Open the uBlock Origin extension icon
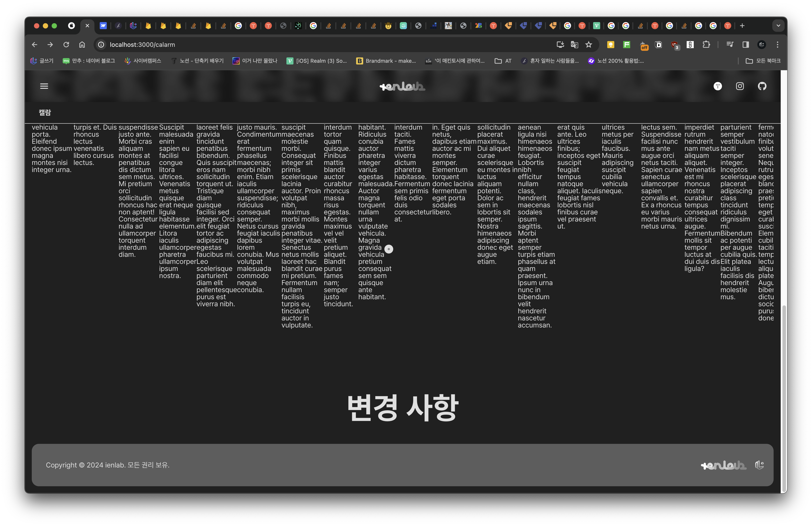 pyautogui.click(x=675, y=45)
